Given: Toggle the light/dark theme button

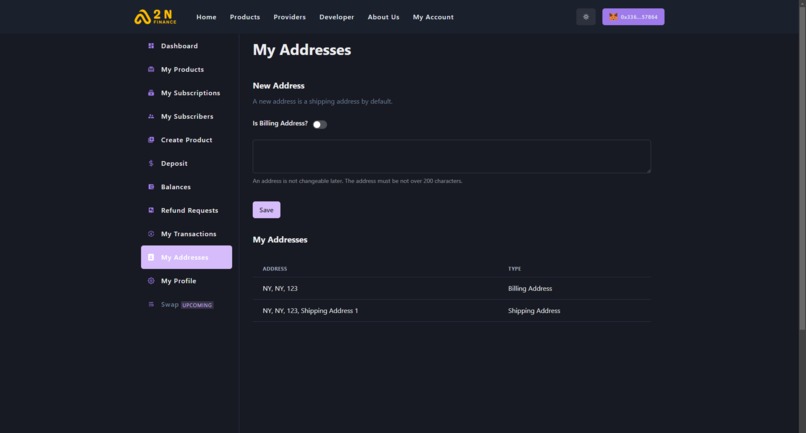Looking at the screenshot, I should point(585,17).
